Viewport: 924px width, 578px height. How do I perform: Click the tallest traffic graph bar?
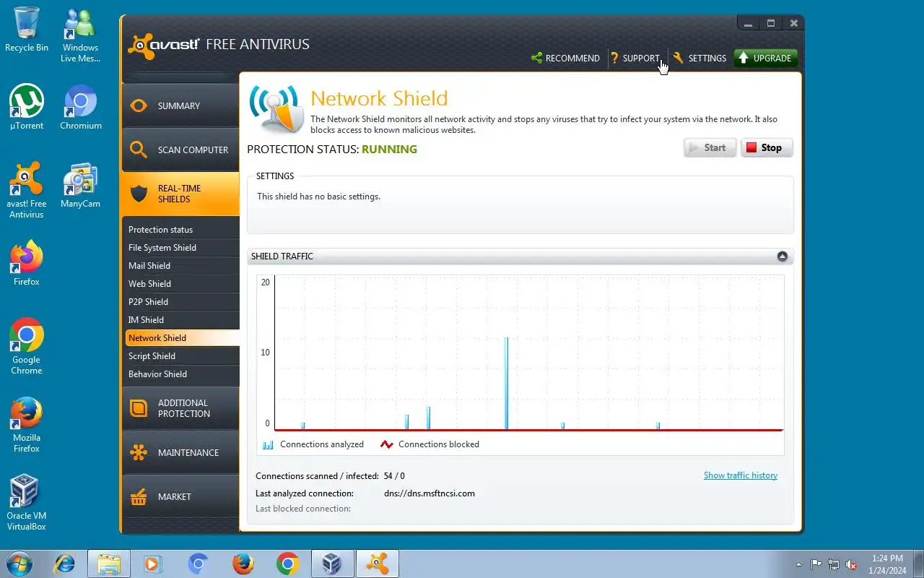[x=506, y=383]
